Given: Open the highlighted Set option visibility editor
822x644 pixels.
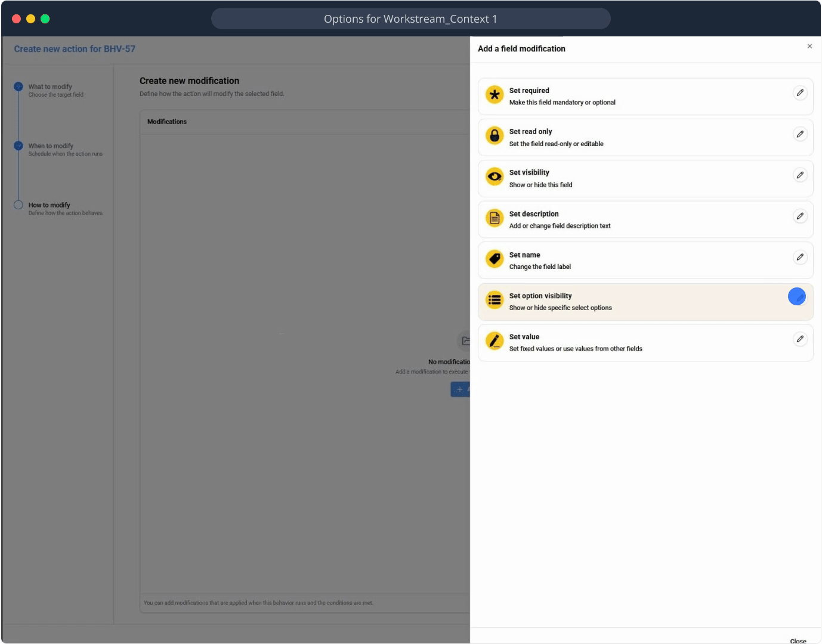Looking at the screenshot, I should [x=797, y=296].
